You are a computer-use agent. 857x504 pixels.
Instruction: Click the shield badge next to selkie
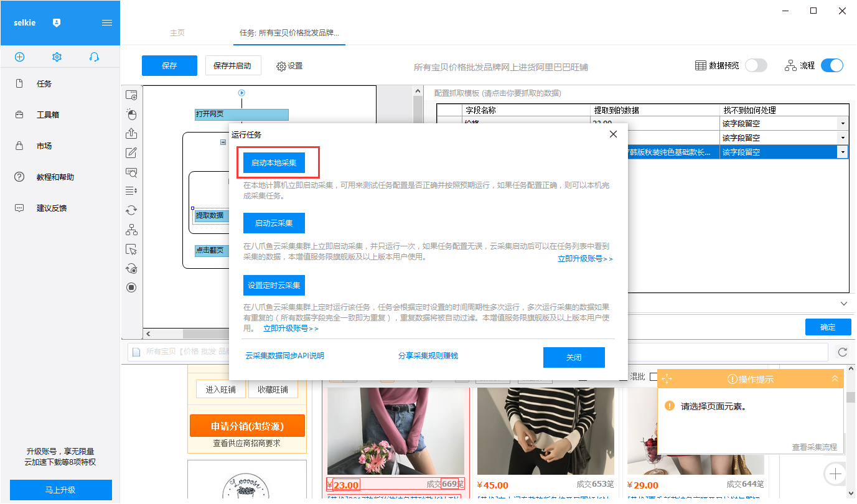pyautogui.click(x=57, y=22)
